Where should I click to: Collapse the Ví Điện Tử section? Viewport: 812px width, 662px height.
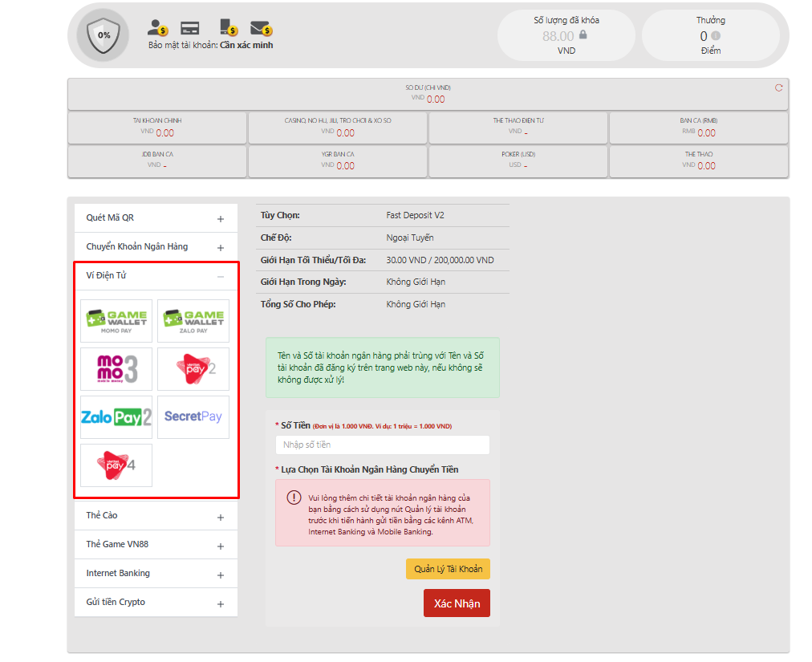[156, 276]
